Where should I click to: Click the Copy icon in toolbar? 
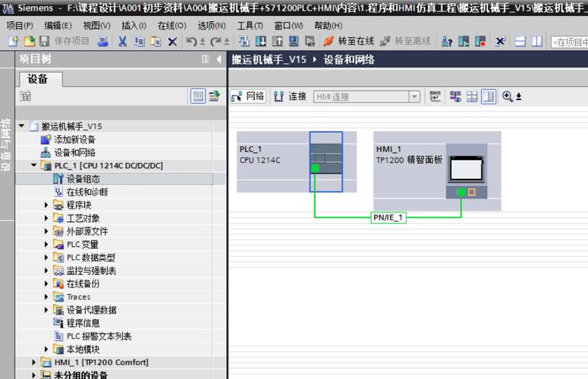pyautogui.click(x=139, y=41)
